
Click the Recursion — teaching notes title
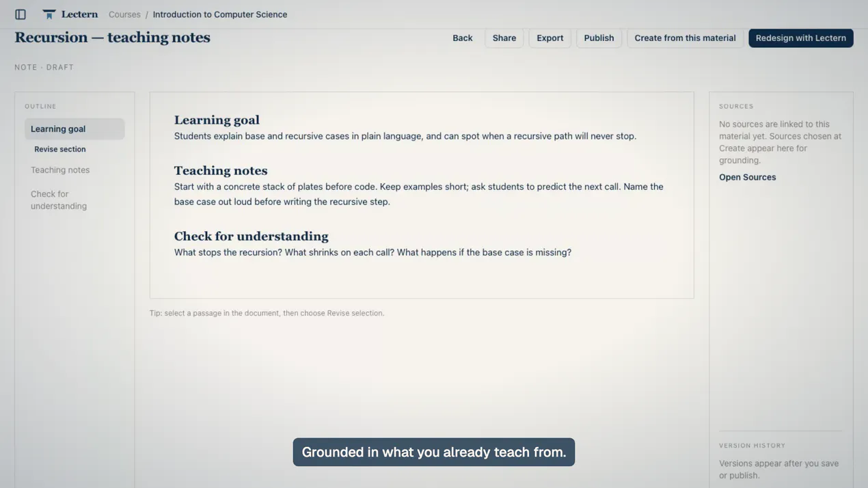coord(113,38)
